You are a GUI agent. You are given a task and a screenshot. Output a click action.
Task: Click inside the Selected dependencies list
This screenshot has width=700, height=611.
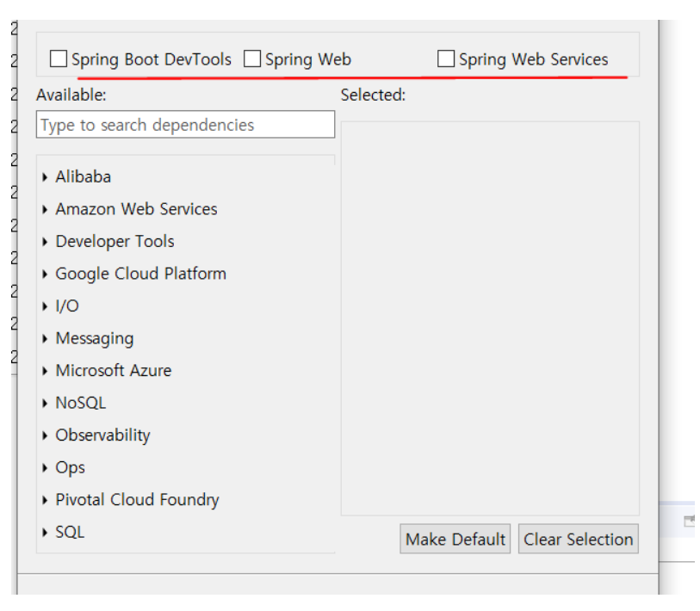490,318
